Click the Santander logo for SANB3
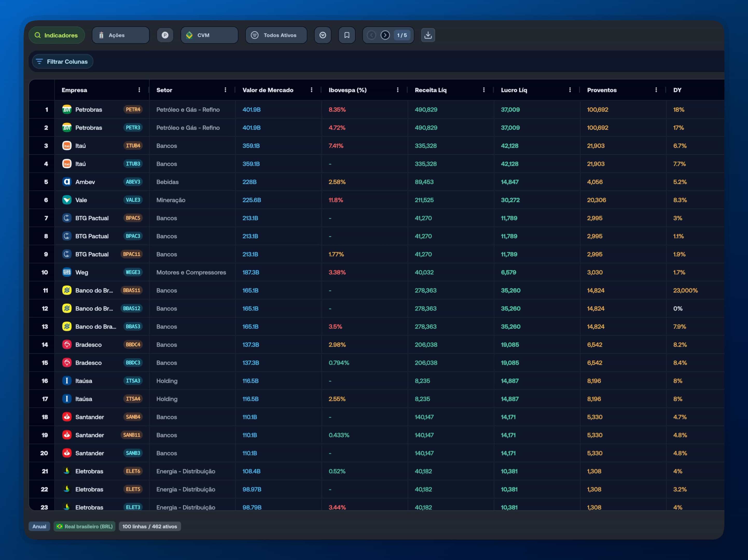This screenshot has height=560, width=748. click(67, 453)
